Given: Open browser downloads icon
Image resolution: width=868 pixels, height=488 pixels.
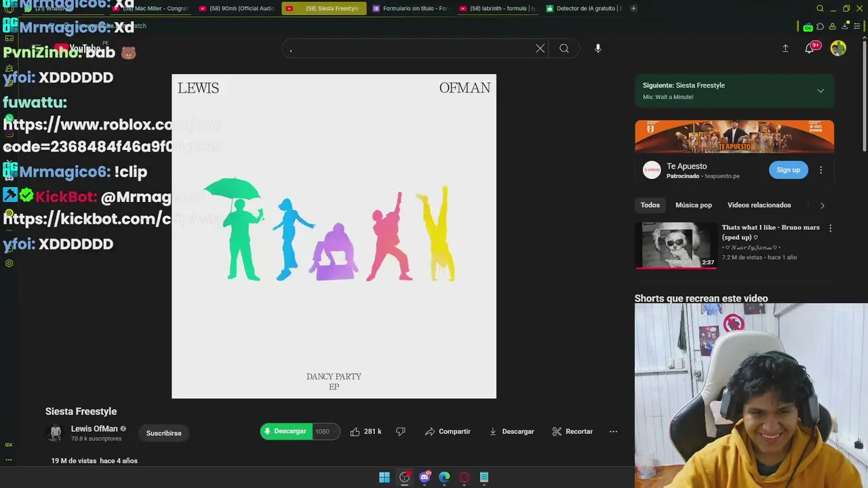Looking at the screenshot, I should (845, 26).
